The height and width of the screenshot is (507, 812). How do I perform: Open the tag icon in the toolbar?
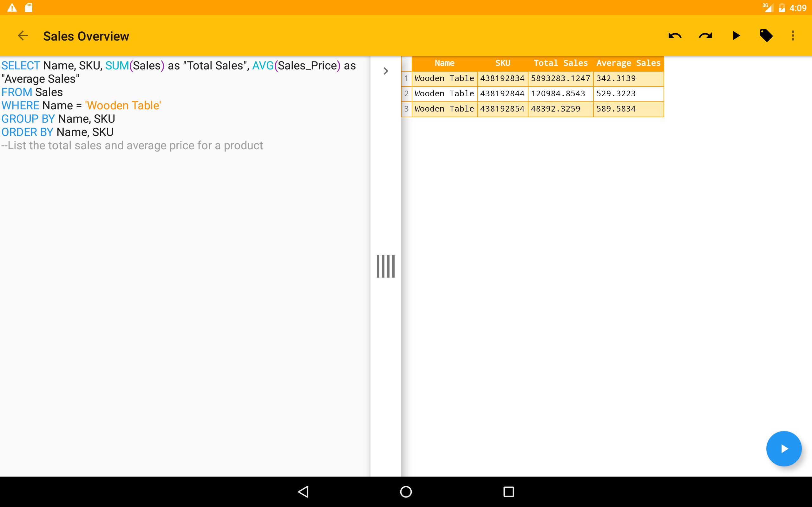[x=766, y=35]
